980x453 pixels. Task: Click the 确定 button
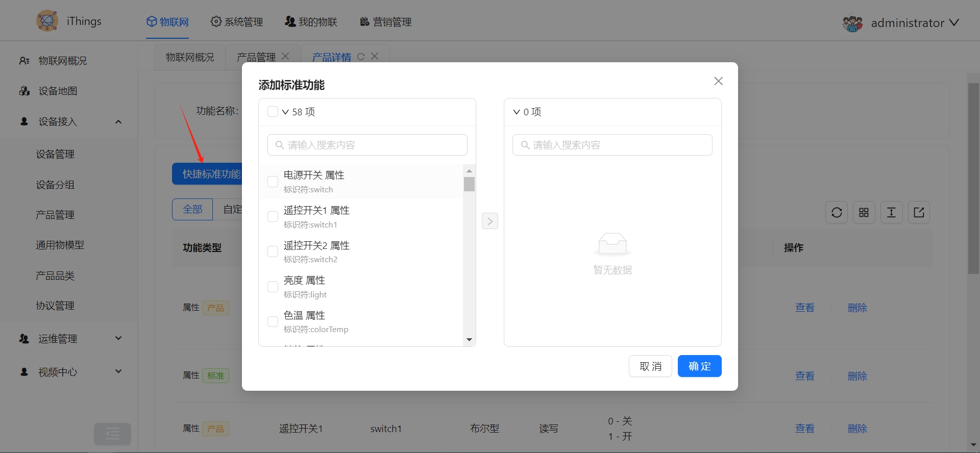click(699, 366)
